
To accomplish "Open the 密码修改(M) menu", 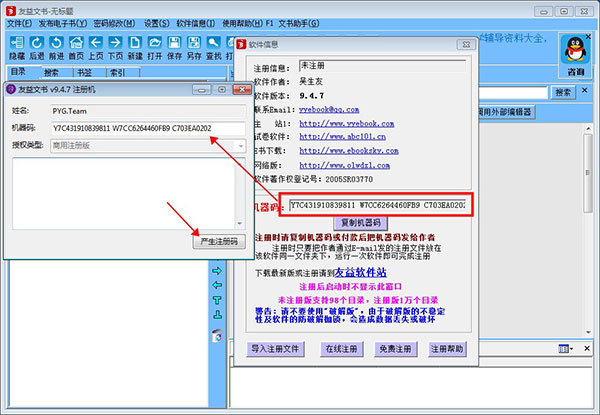I will [x=114, y=23].
